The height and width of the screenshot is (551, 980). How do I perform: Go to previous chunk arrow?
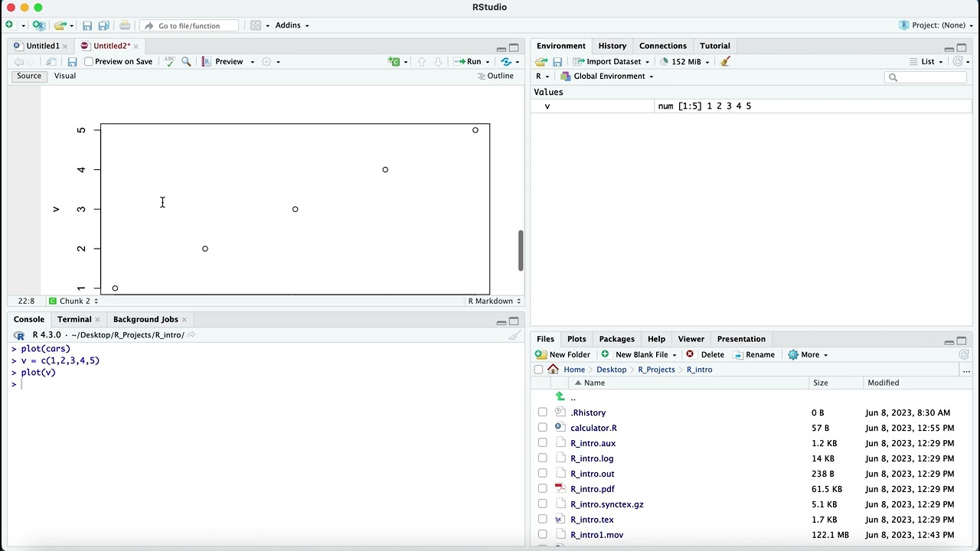coord(421,61)
